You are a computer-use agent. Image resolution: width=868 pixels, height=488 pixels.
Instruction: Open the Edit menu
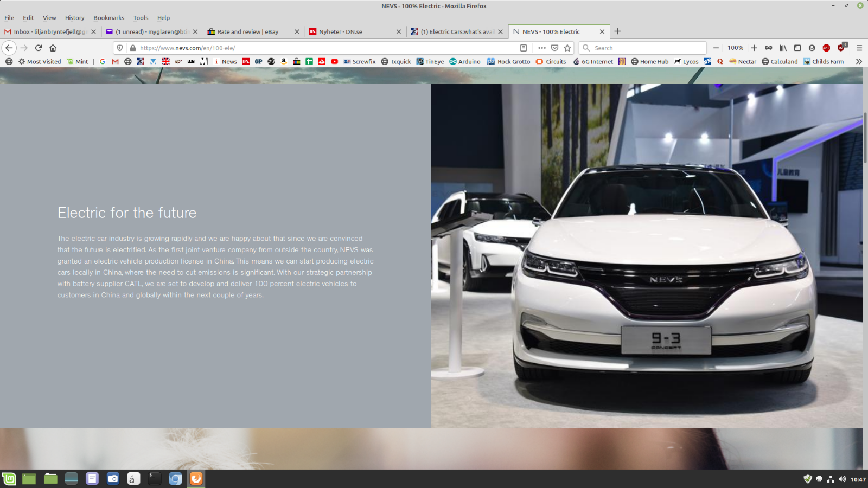click(28, 18)
